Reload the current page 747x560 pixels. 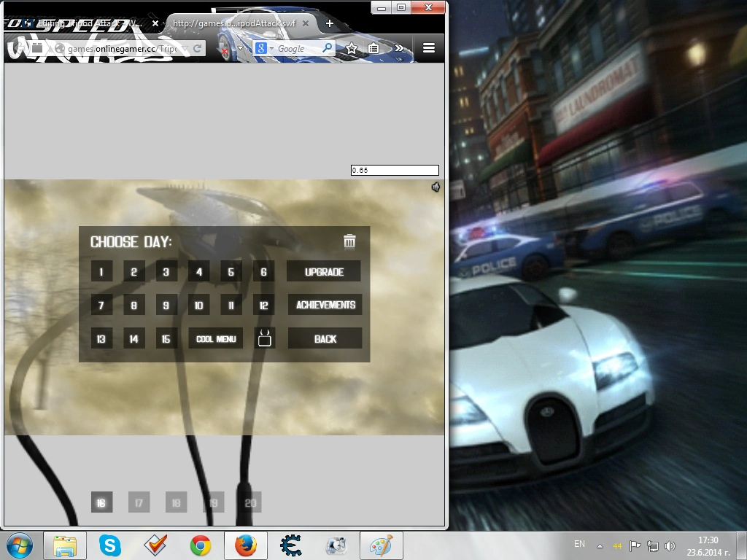pos(197,48)
